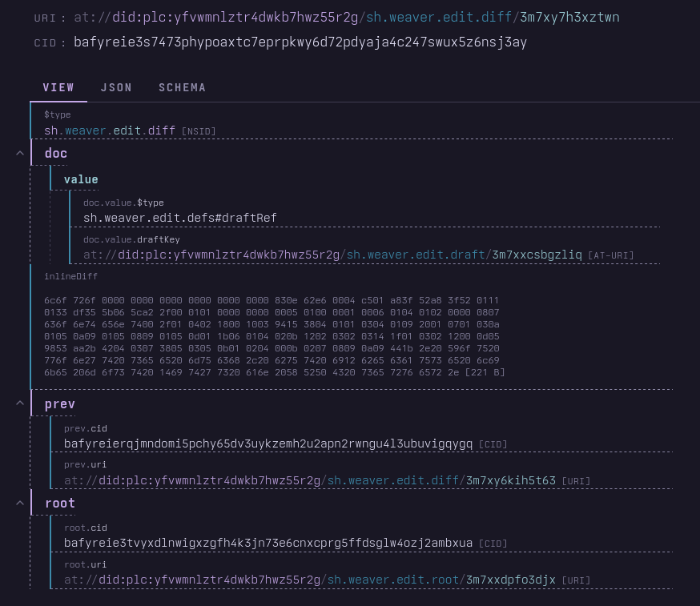Follow the prev.uri record link
This screenshot has height=606, width=700.
(312, 480)
